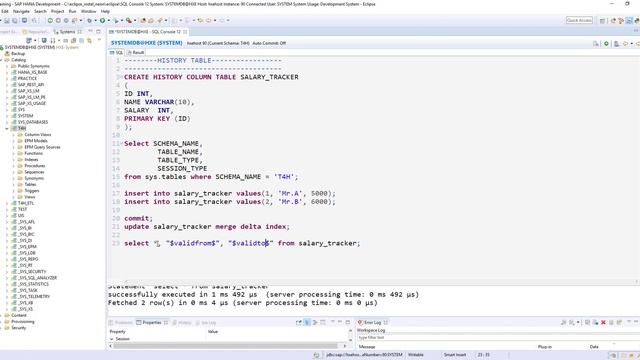The height and width of the screenshot is (360, 640).
Task: Click the Open Perspective icon beside Quick Access
Action: pyautogui.click(x=602, y=20)
